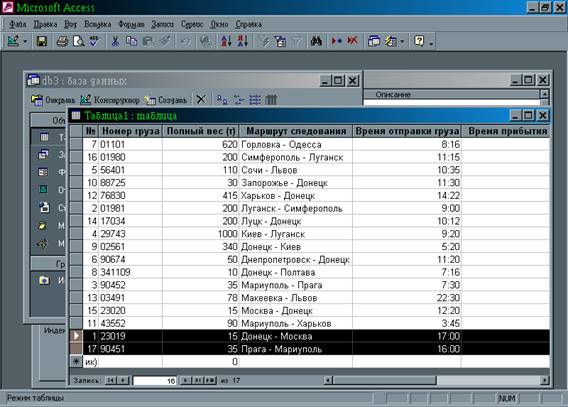
Task: Sort descending with the Z-A icon
Action: coord(242,41)
